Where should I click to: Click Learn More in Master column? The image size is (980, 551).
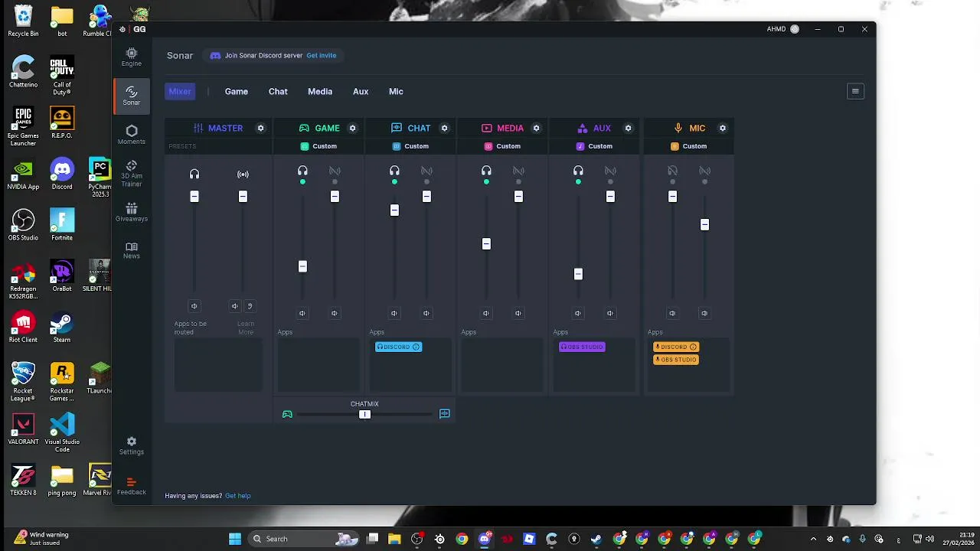(246, 328)
